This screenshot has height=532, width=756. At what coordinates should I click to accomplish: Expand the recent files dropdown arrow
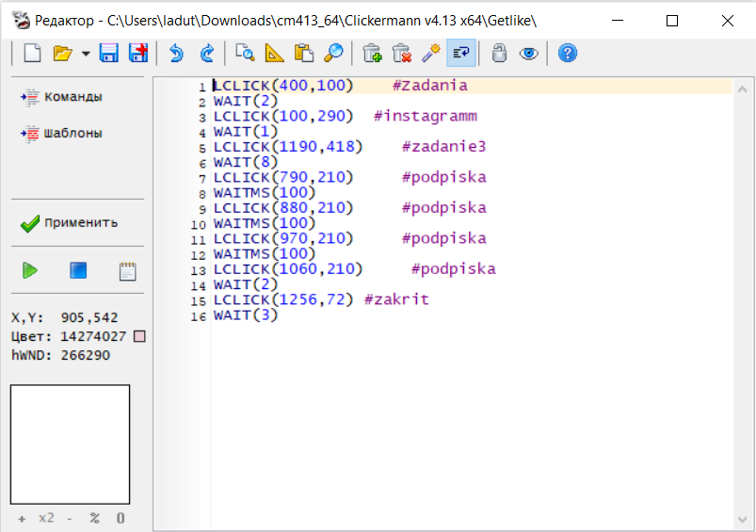coord(86,54)
